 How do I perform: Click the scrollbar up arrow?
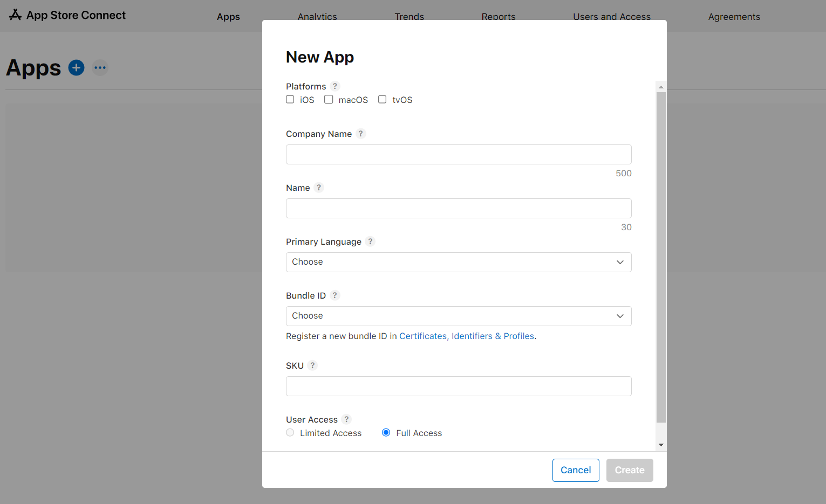pos(661,87)
